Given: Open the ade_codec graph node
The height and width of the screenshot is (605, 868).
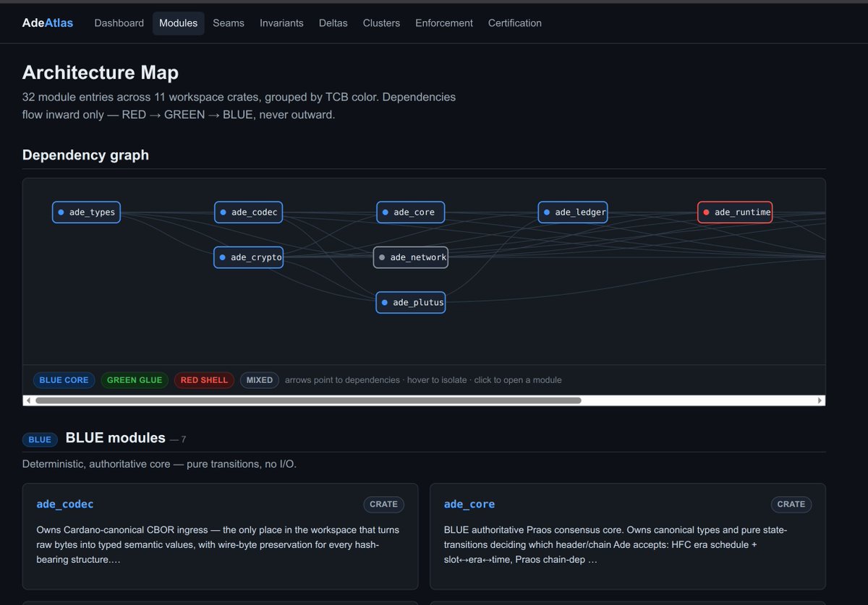Looking at the screenshot, I should tap(248, 213).
